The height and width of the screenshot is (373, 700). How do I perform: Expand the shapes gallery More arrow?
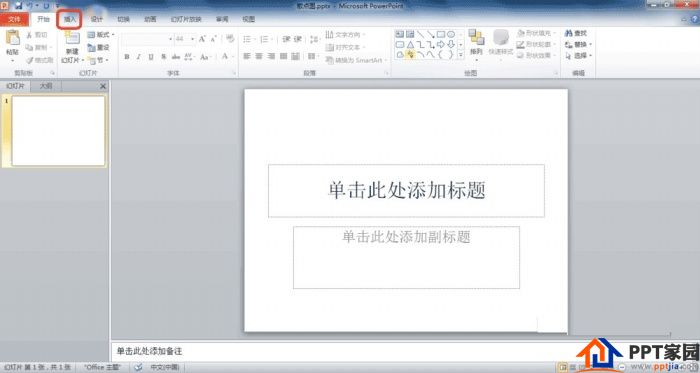(x=461, y=54)
